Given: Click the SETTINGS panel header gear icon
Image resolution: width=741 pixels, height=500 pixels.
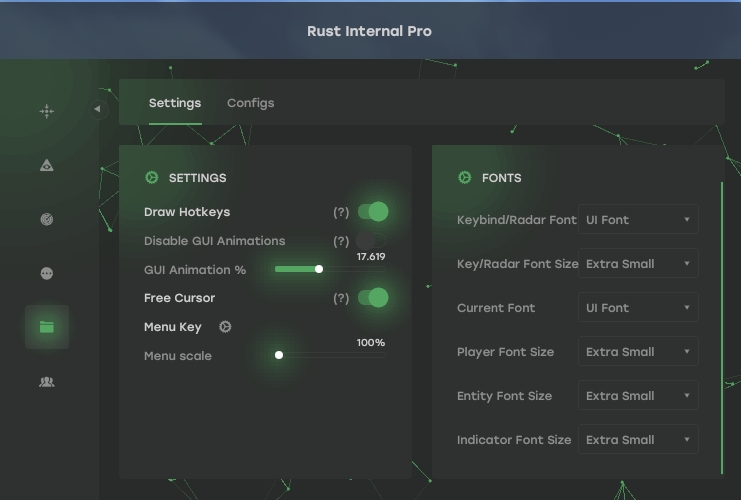Looking at the screenshot, I should [152, 178].
